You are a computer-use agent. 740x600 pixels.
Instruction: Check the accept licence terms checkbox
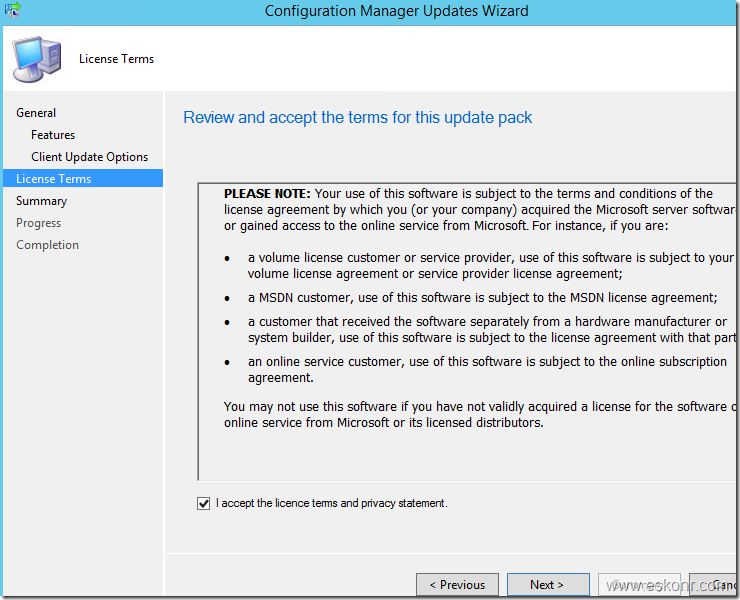pyautogui.click(x=204, y=504)
